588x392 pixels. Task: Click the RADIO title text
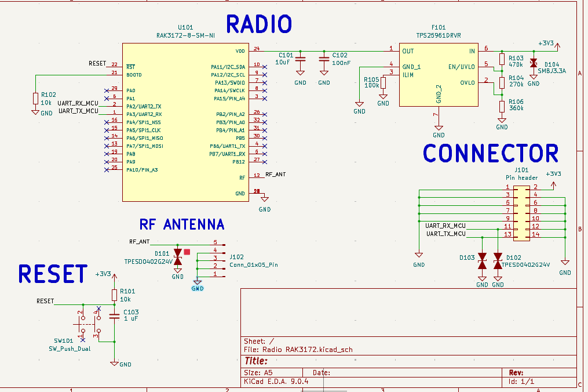tap(259, 24)
